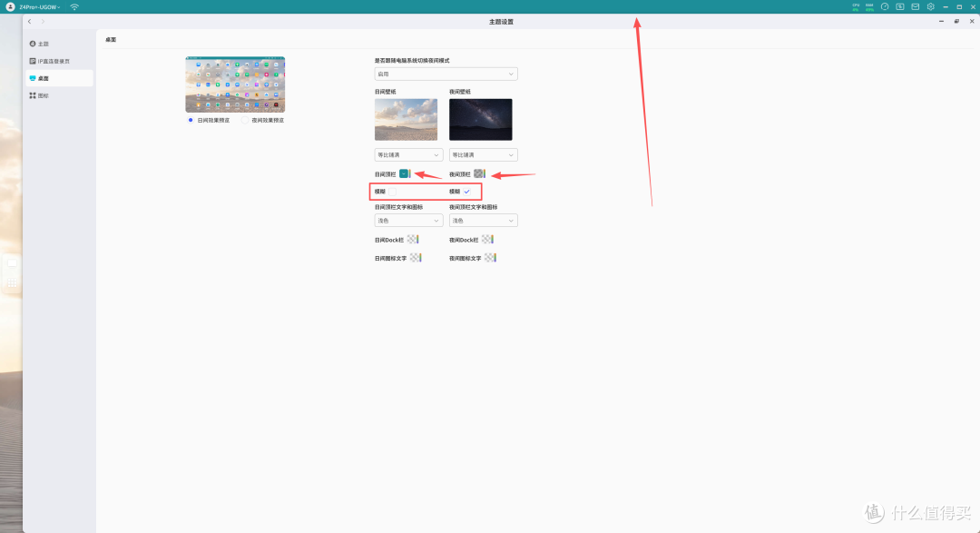This screenshot has height=533, width=980.
Task: Switch to the 图标 sidebar section
Action: (x=59, y=95)
